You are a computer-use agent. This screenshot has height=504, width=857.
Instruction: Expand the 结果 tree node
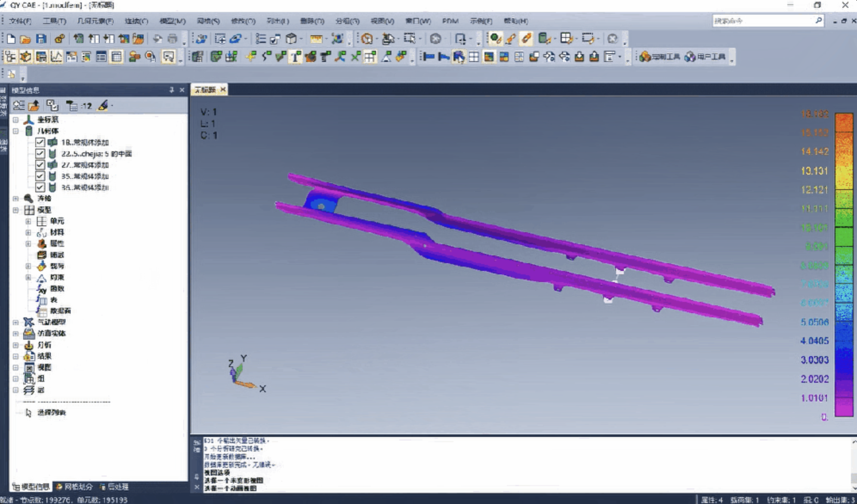pos(15,356)
